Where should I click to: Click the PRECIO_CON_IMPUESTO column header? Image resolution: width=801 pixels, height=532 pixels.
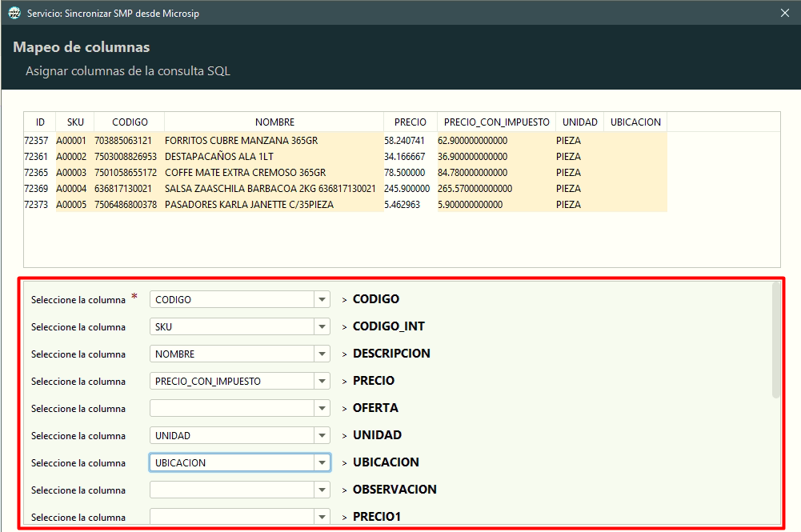[497, 122]
